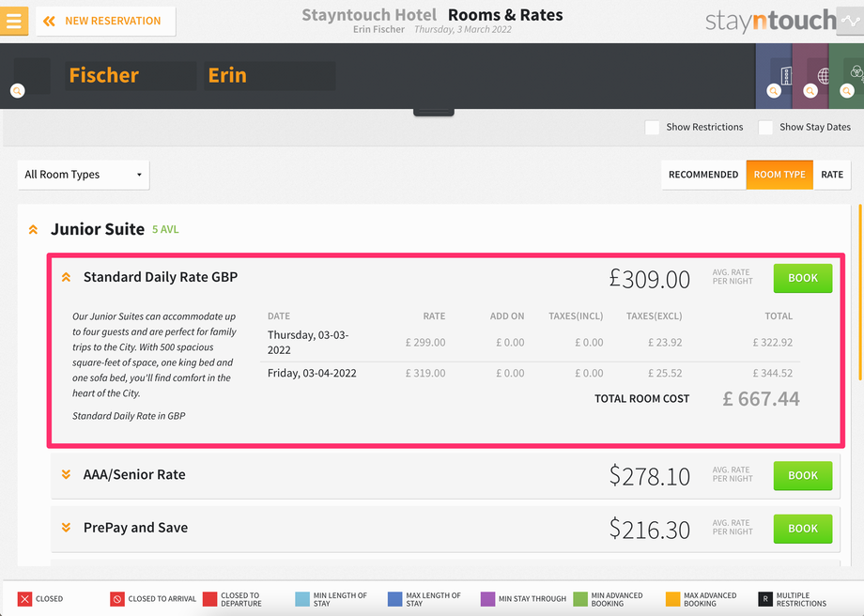The image size is (864, 616).
Task: Click the Min Length of Stay swatch
Action: tap(302, 599)
